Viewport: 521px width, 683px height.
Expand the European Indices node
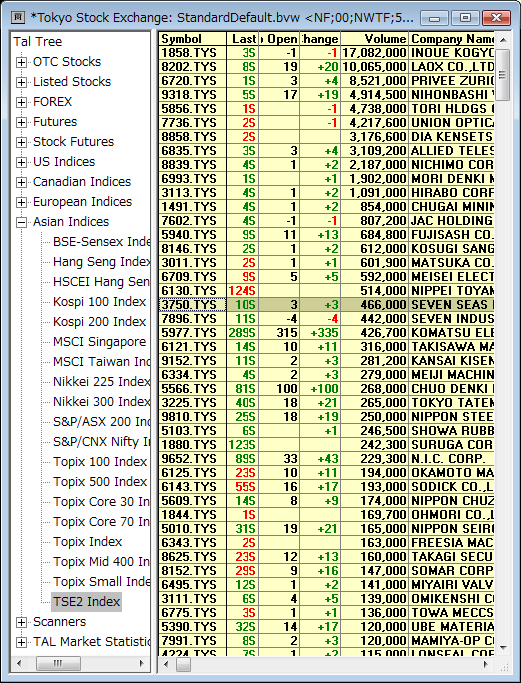coord(21,203)
